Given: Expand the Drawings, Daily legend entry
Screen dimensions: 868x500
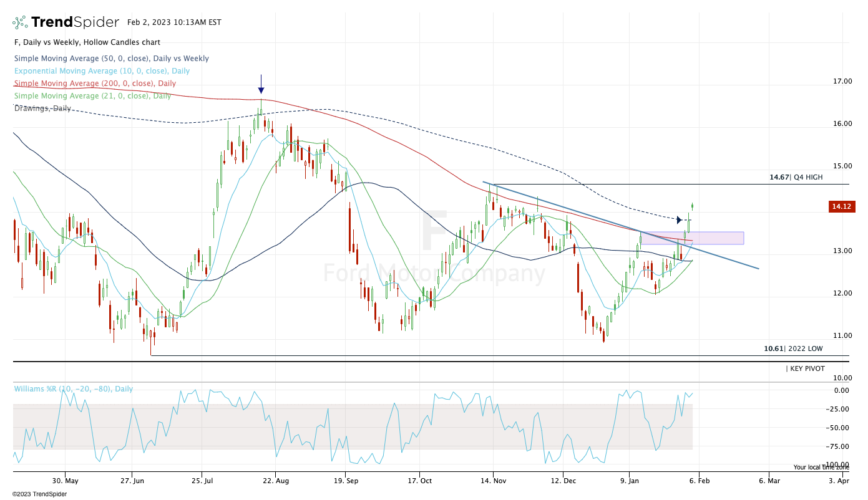Looking at the screenshot, I should click(x=42, y=108).
